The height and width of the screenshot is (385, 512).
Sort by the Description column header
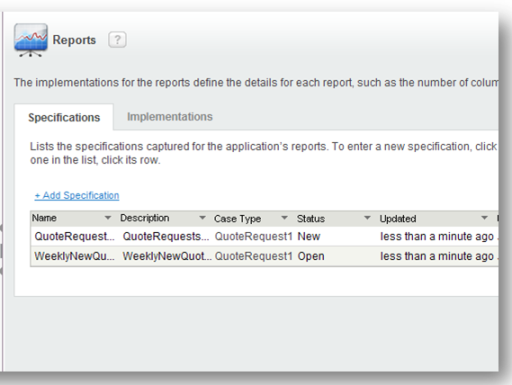145,218
